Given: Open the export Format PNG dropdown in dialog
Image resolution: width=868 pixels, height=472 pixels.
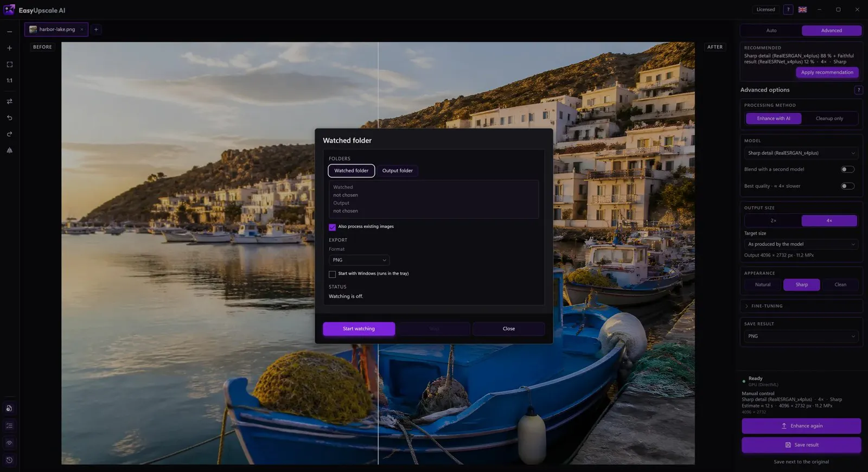Looking at the screenshot, I should tap(359, 260).
